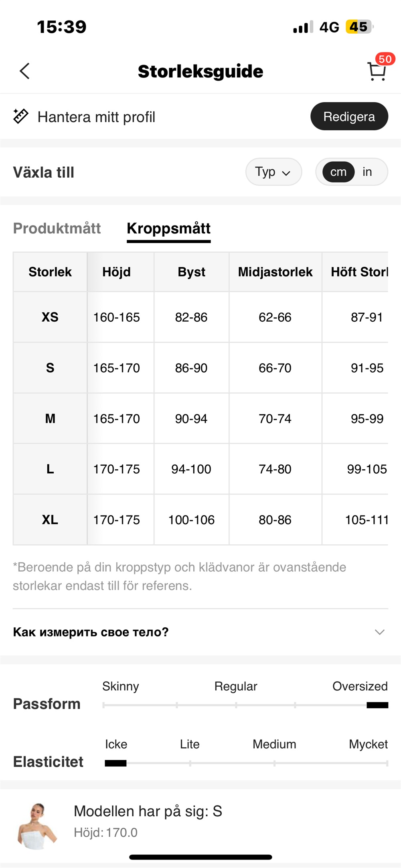The image size is (401, 868).
Task: Tap the Midjastorlek column header
Action: [x=275, y=272]
